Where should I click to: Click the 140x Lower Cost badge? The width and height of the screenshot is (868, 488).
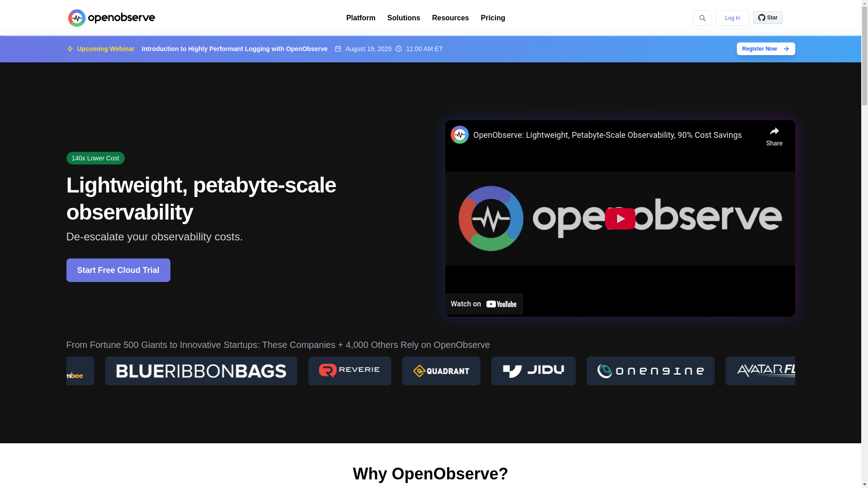point(95,158)
